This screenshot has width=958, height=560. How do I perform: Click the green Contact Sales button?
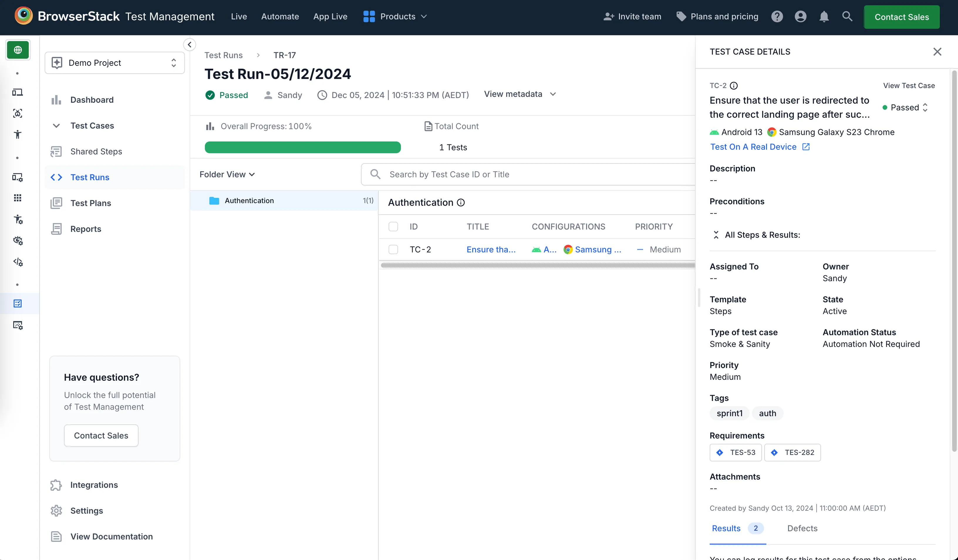(901, 17)
